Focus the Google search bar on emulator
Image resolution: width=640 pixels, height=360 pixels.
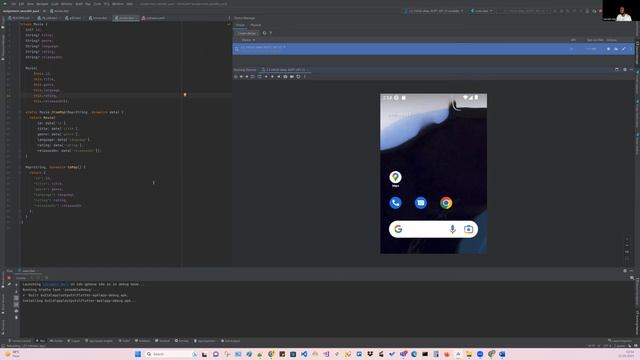433,229
